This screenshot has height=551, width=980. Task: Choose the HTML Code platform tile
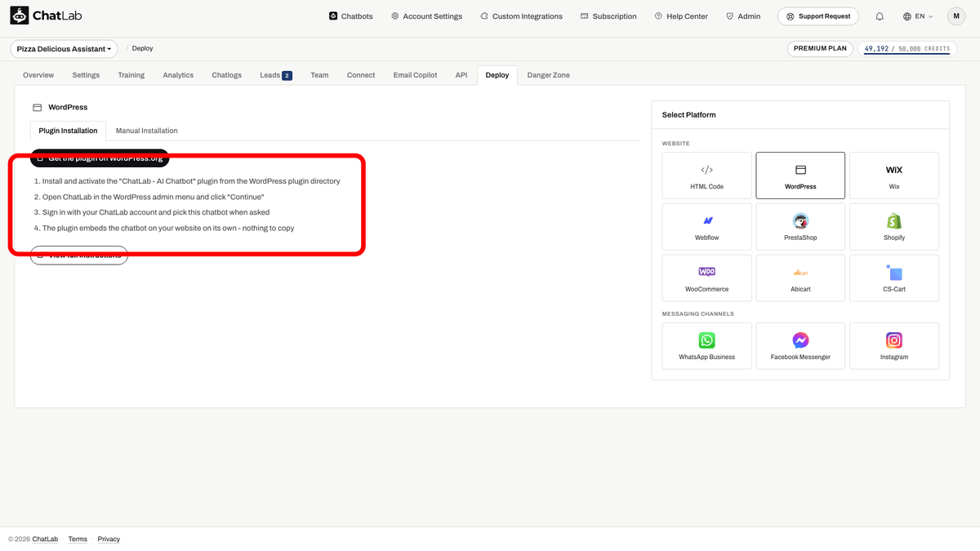point(707,176)
